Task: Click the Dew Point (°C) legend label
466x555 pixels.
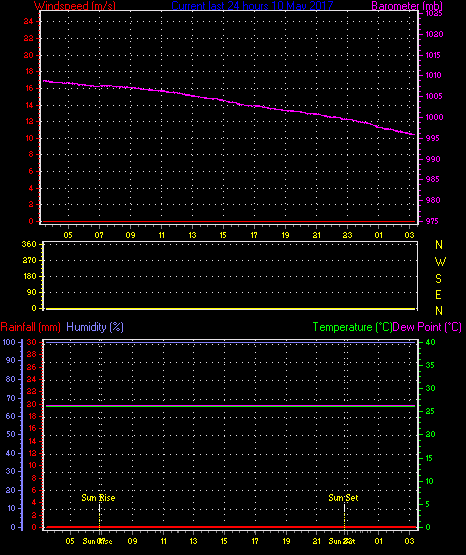Action: (427, 327)
